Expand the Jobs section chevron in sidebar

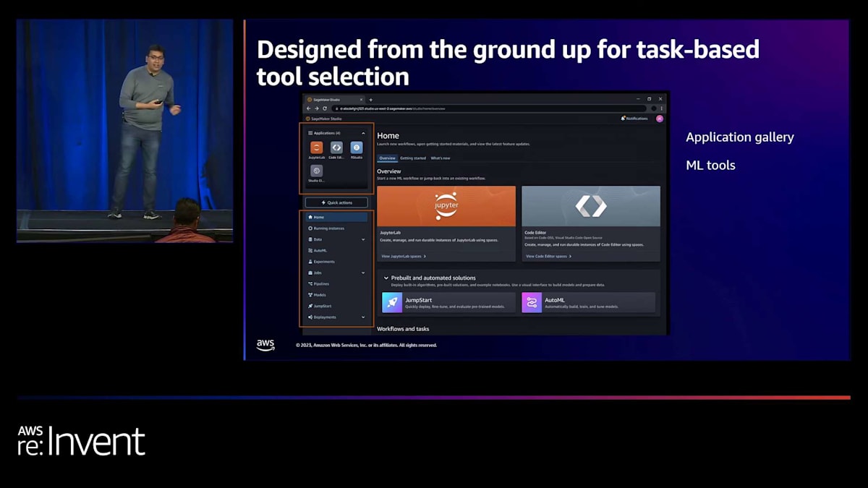pyautogui.click(x=363, y=273)
